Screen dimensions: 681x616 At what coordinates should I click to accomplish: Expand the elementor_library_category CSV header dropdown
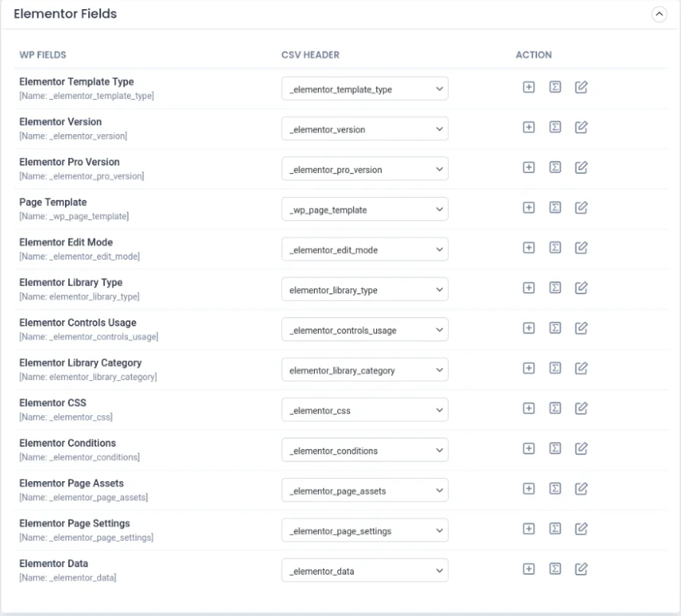(365, 369)
